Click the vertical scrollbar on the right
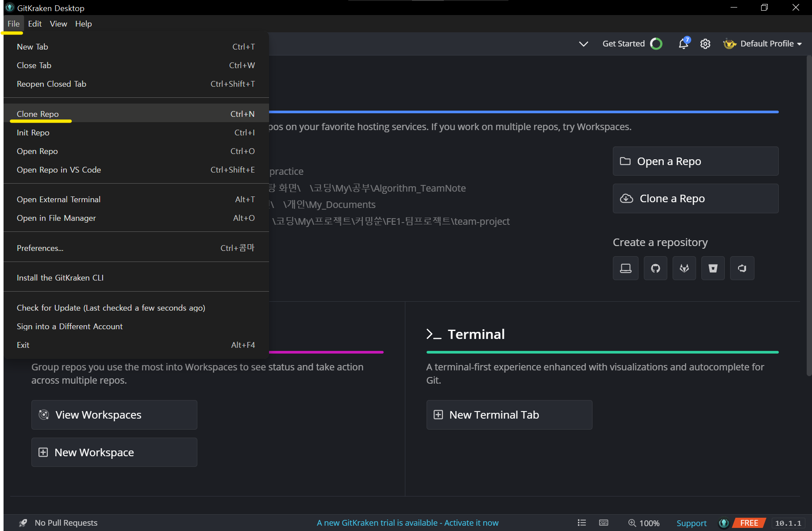Screen dimensions: 812x531 click(808, 215)
